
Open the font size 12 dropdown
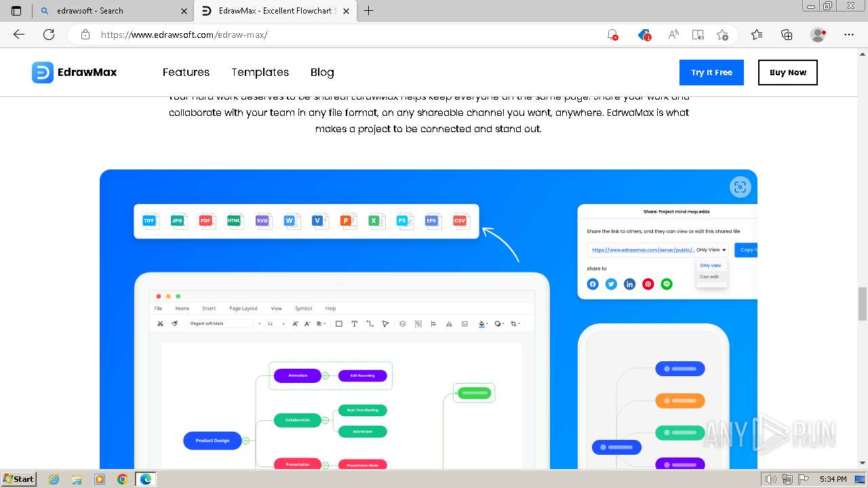[275, 324]
